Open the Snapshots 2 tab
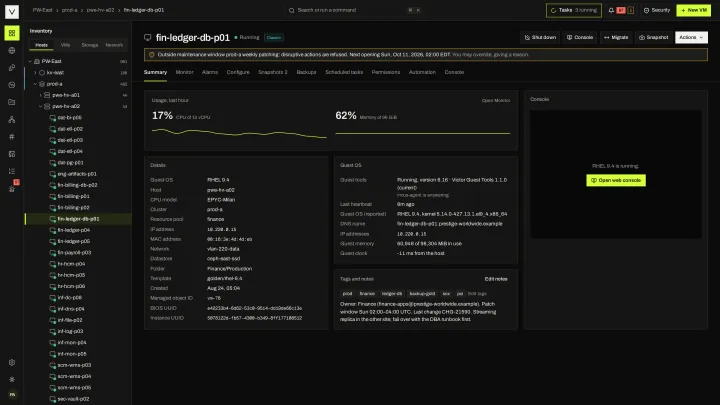720x405 pixels. point(273,72)
